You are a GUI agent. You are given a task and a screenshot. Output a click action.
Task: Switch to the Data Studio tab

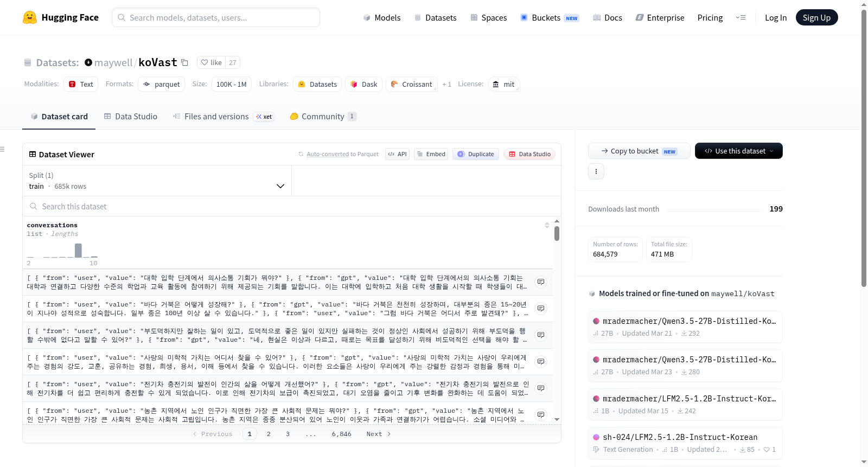(x=131, y=116)
